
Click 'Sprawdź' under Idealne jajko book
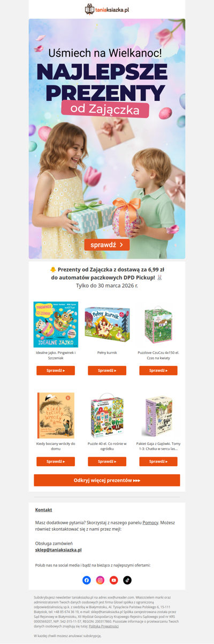pos(56,371)
